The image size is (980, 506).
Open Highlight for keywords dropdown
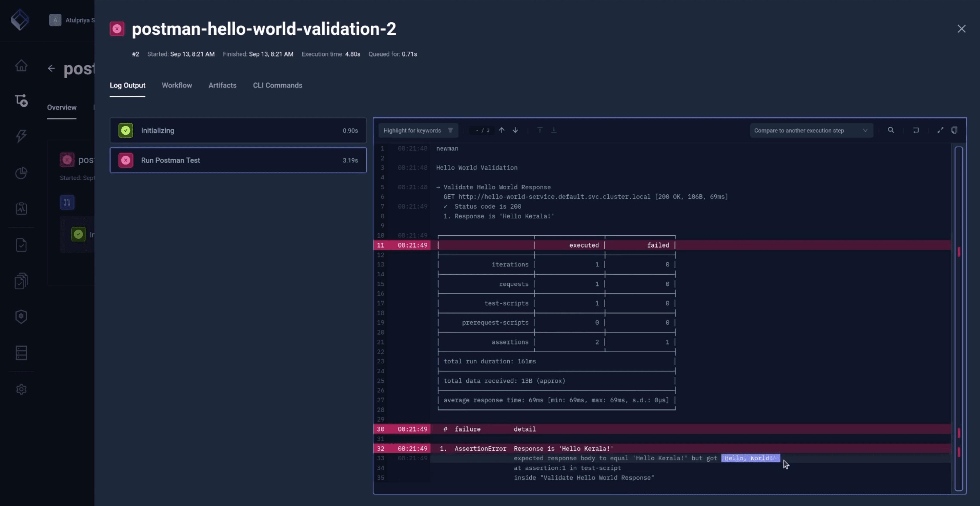click(x=418, y=130)
